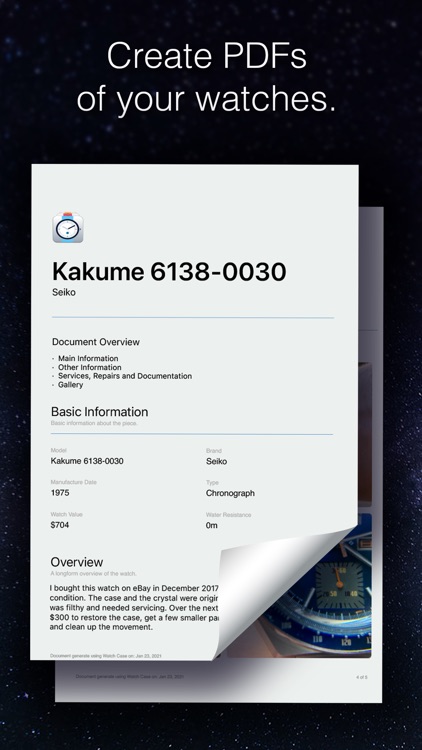Click the 'Seiko' subtitle under the title
Screen dimensions: 422x750
pyautogui.click(x=64, y=292)
